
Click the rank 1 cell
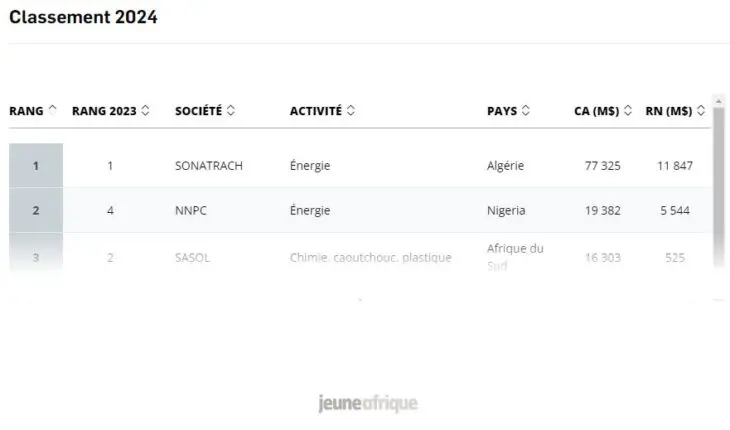(x=36, y=166)
